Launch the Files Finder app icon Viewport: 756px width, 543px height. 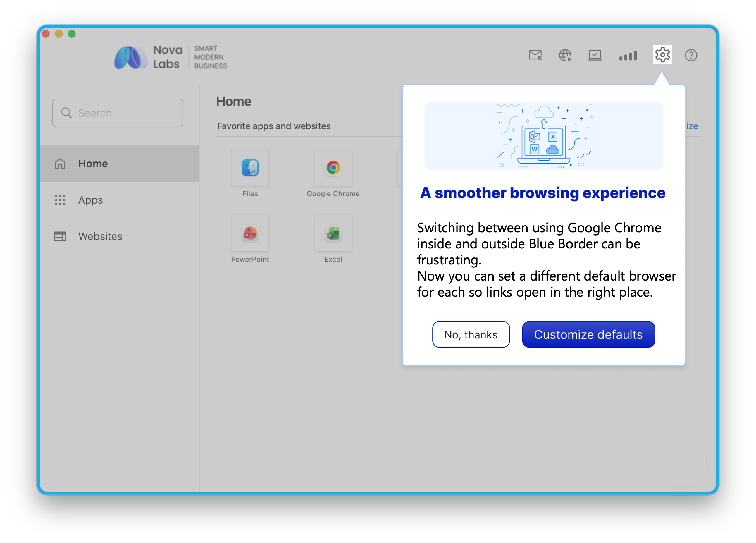pos(250,167)
